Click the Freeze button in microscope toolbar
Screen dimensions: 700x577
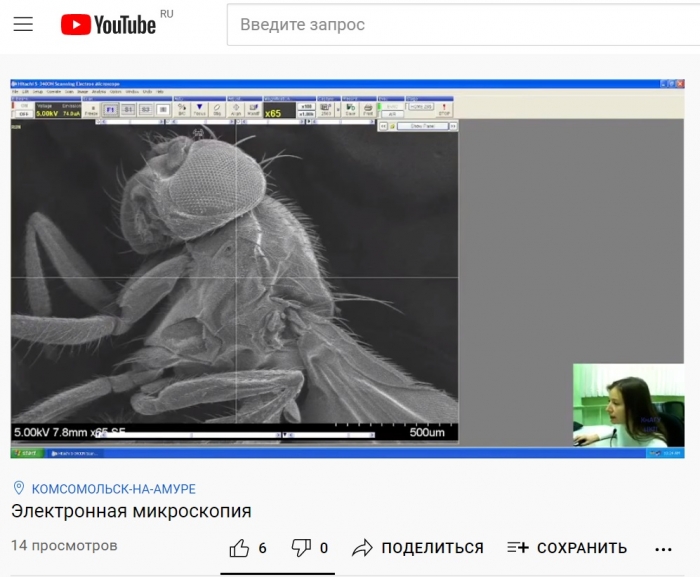(x=91, y=109)
